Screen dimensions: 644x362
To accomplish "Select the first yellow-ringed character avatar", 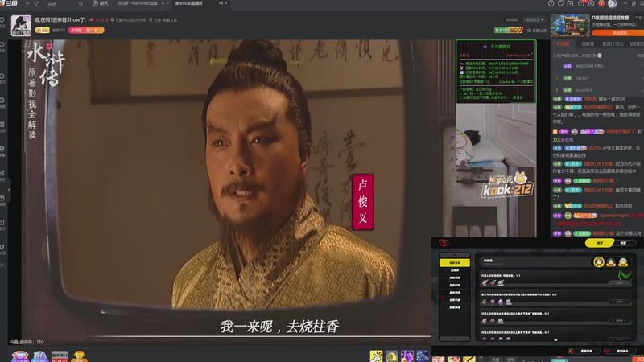I will coord(599,262).
